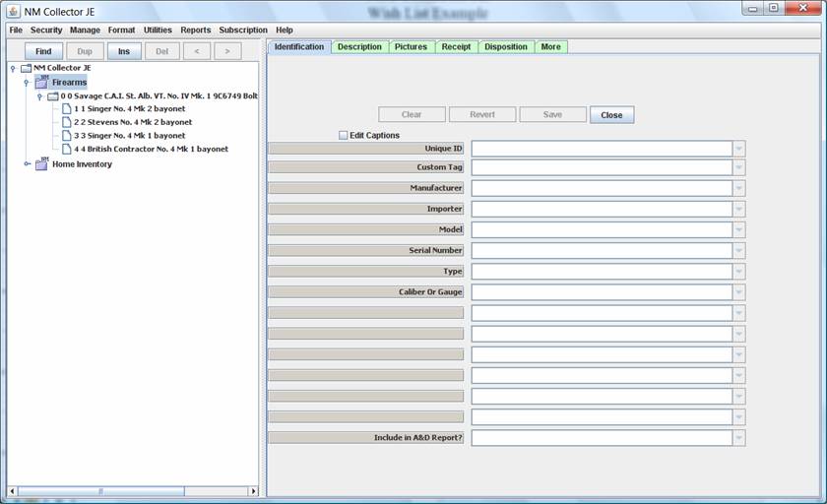827x504 pixels.
Task: Open the Custom Tag dropdown arrow
Action: 739,167
